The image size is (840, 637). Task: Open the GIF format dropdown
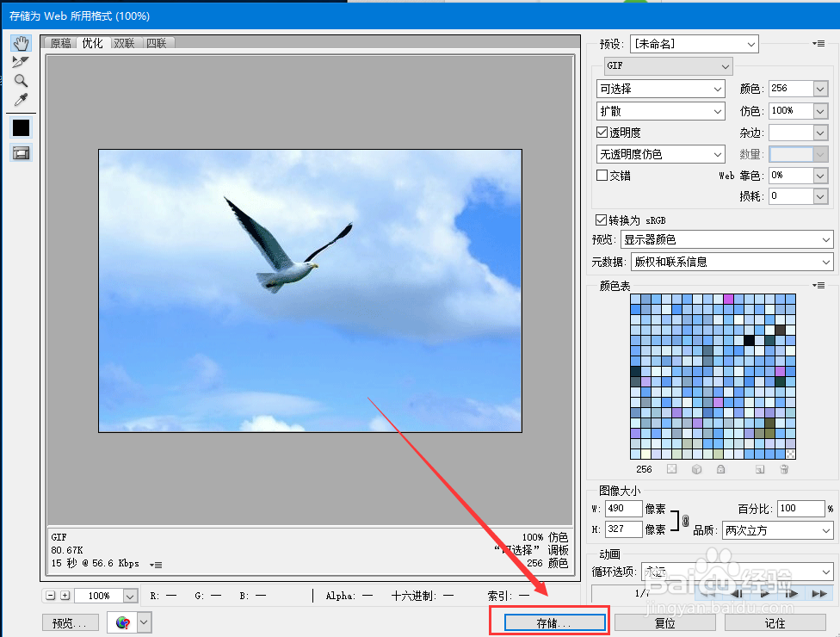tap(668, 66)
